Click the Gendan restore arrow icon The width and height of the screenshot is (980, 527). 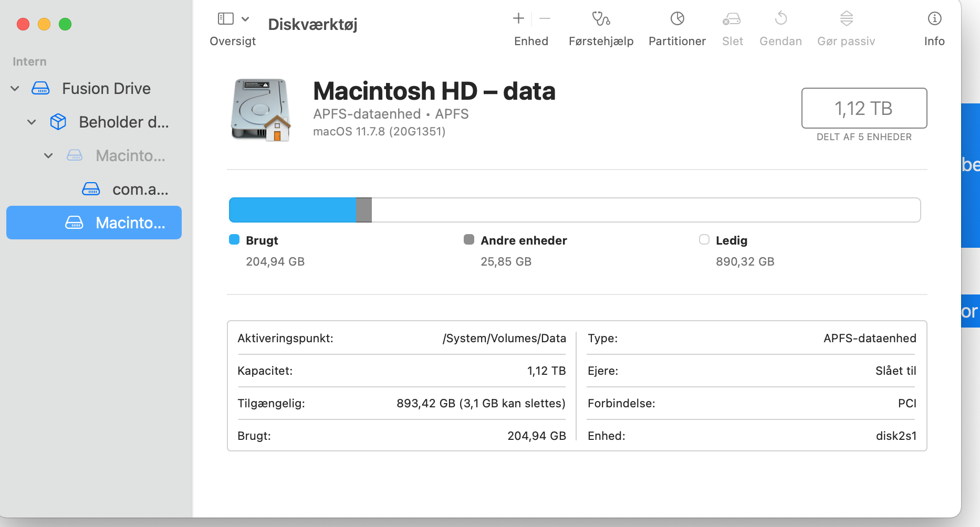[x=781, y=18]
